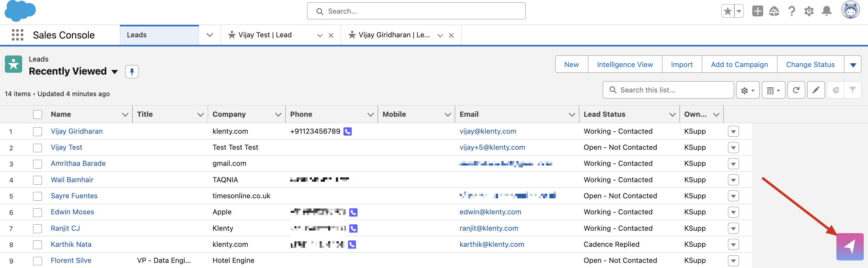This screenshot has height=268, width=868.
Task: Switch to the Leads tab
Action: [159, 35]
